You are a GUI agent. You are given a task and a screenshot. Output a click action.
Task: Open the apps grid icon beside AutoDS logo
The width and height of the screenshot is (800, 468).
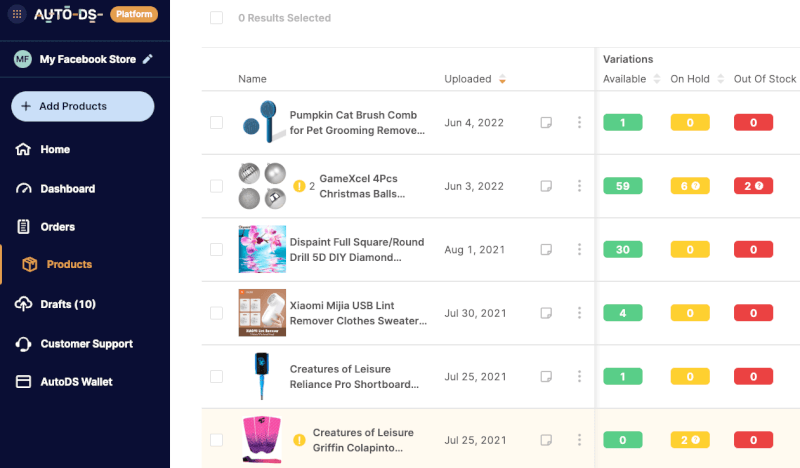[17, 14]
